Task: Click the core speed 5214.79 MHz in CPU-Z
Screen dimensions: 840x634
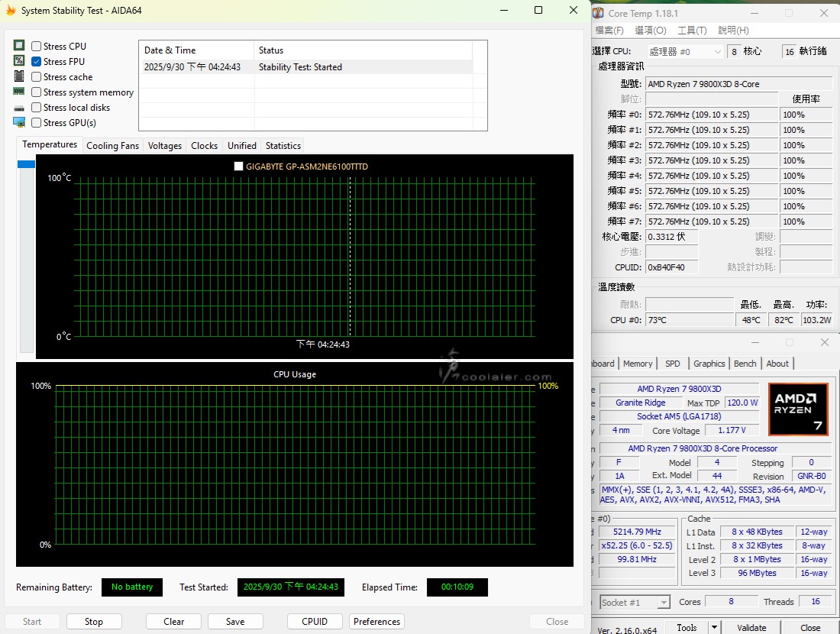Action: [637, 532]
